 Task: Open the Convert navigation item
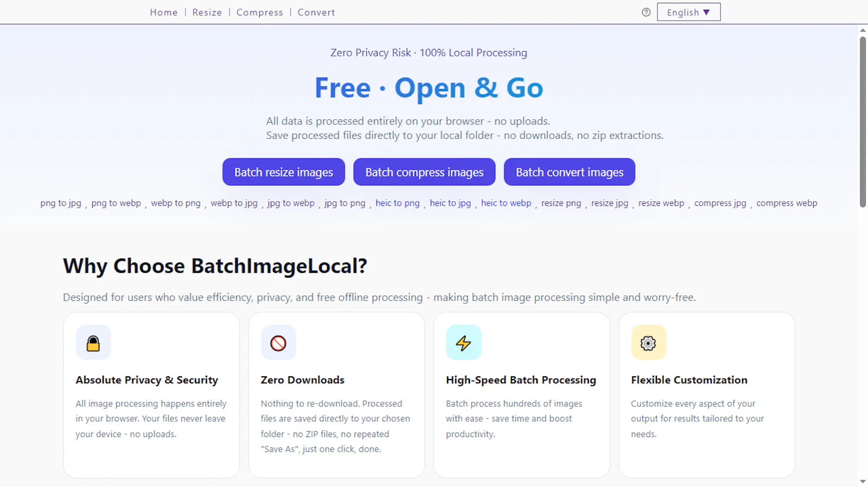(x=316, y=12)
